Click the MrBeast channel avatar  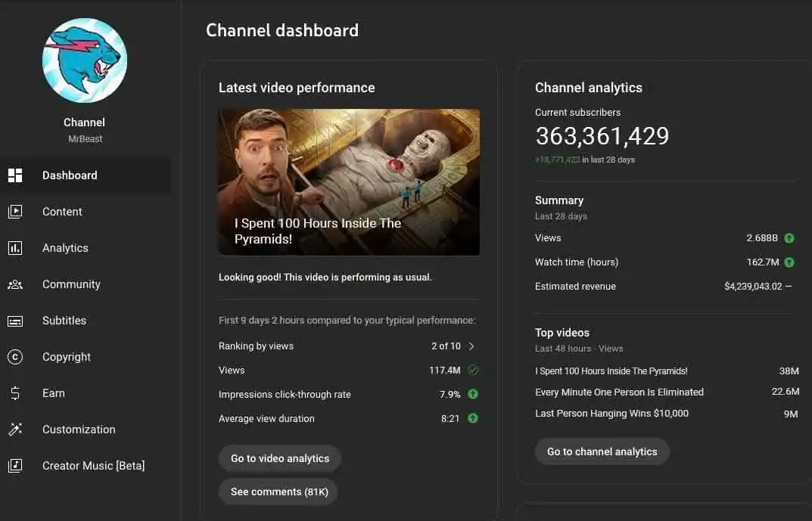pos(85,61)
